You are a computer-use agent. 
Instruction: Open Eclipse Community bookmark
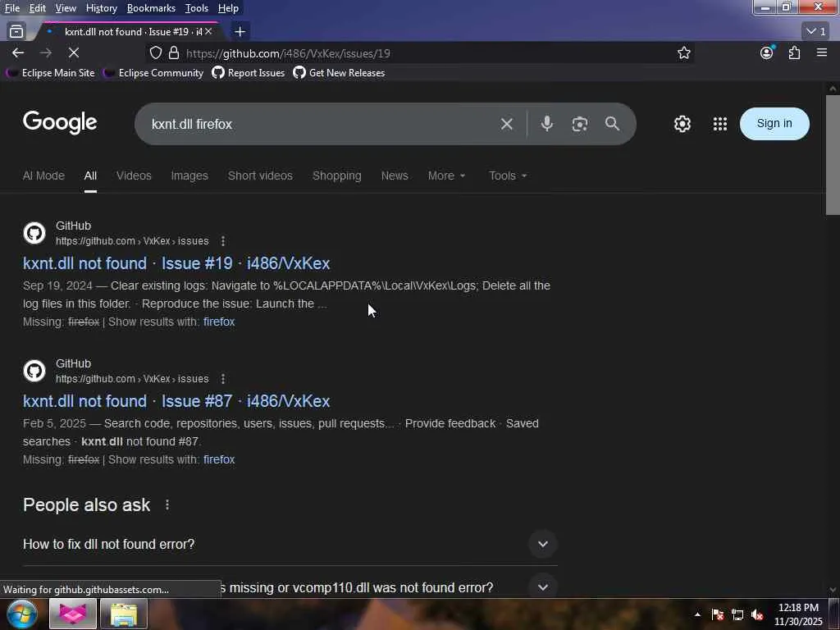[x=153, y=73]
